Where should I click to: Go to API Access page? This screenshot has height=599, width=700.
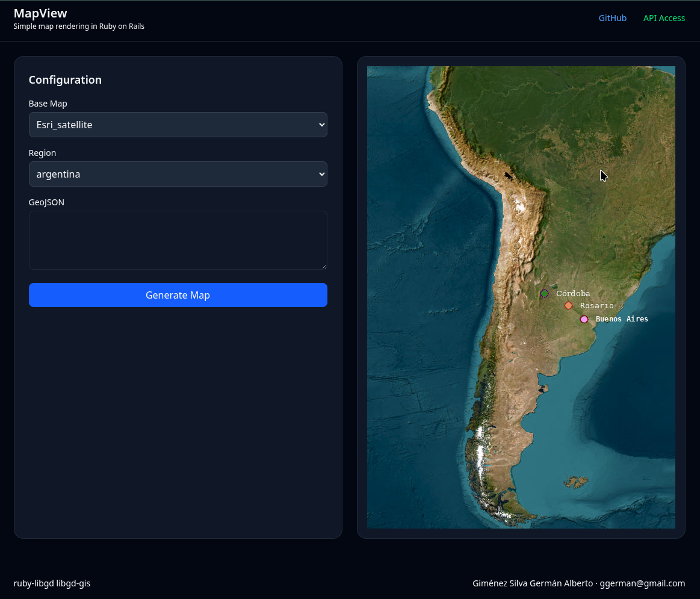click(664, 18)
